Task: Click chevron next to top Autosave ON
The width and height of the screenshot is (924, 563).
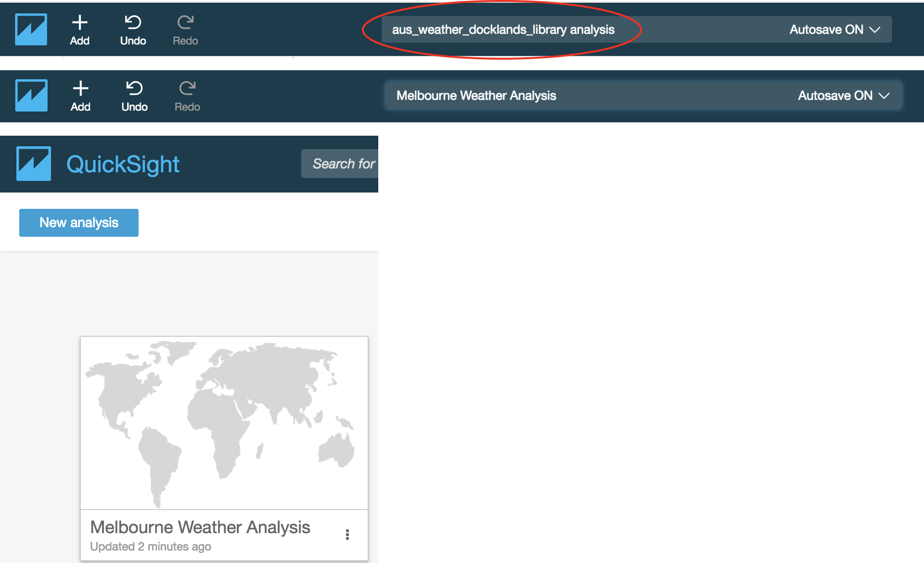Action: click(875, 30)
